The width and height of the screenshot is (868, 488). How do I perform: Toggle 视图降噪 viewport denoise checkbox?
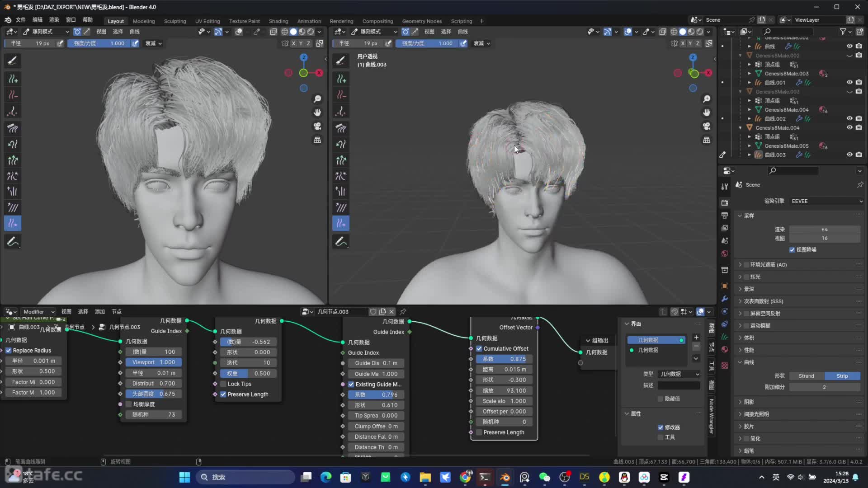pos(792,250)
